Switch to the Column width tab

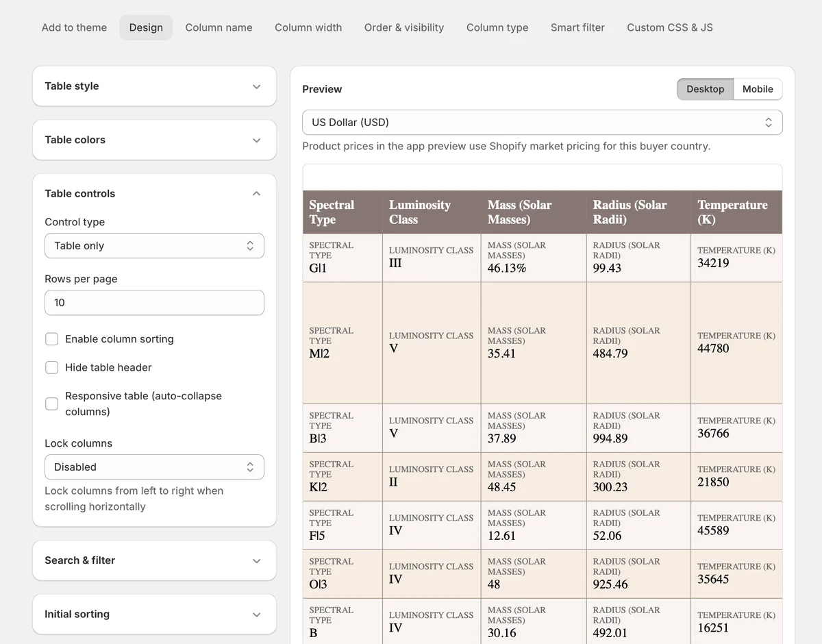point(308,27)
